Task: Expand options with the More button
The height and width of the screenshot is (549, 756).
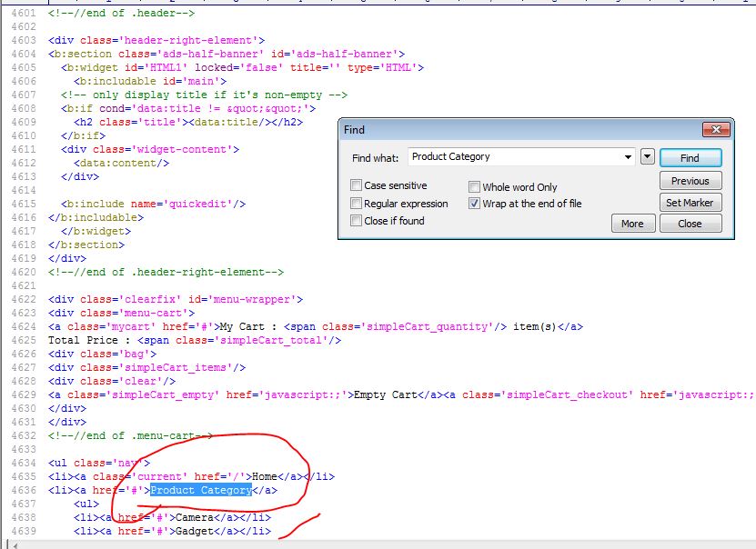Action: tap(632, 224)
